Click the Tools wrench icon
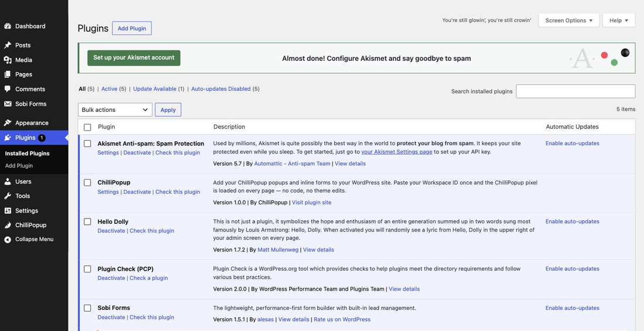This screenshot has width=644, height=331. click(8, 196)
